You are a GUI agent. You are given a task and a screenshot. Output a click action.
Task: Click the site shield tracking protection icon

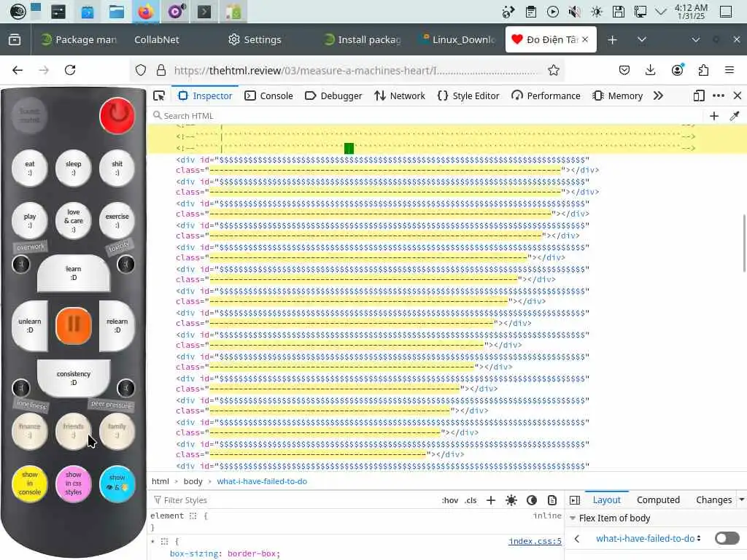tap(141, 71)
